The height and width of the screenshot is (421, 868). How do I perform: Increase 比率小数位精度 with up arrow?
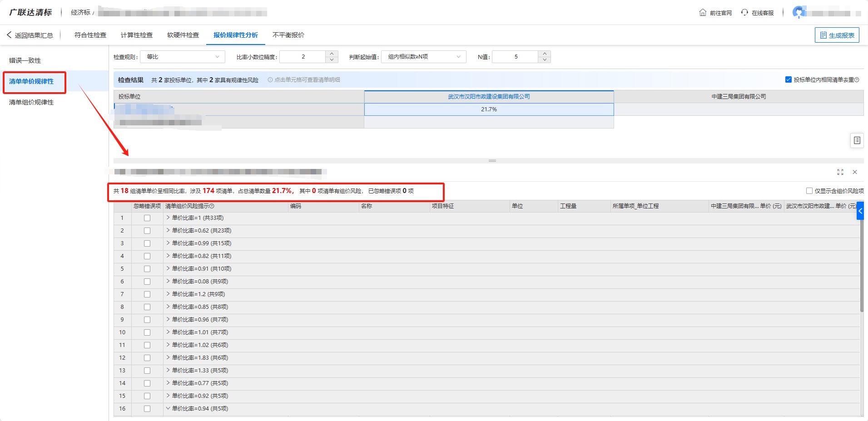(332, 54)
